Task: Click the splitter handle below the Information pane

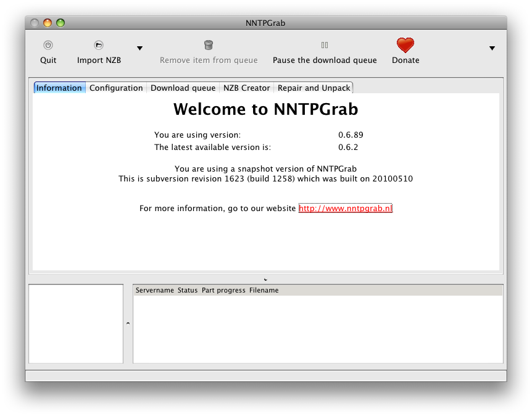Action: pyautogui.click(x=265, y=279)
